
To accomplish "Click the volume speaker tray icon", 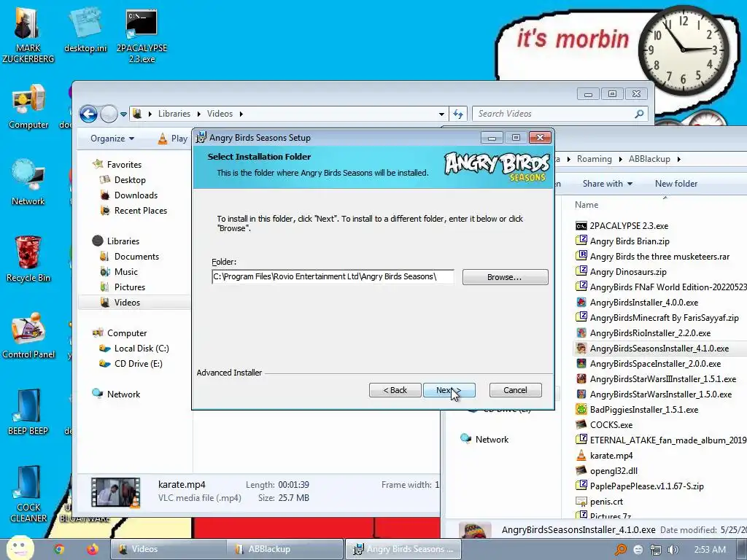I will coord(673,550).
